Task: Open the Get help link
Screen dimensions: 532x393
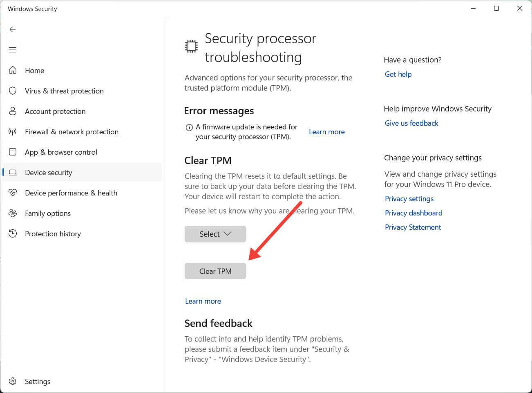Action: (x=398, y=74)
